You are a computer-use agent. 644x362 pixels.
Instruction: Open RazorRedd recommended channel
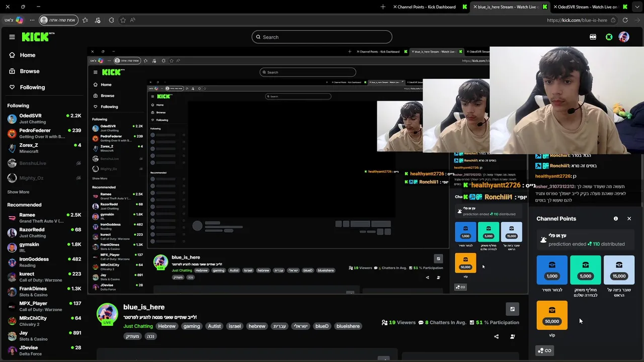coord(44,232)
